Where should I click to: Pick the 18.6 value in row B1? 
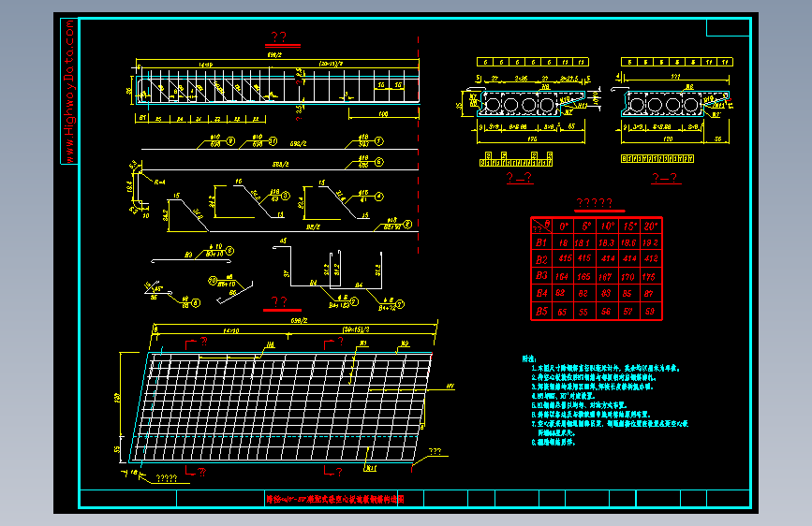pyautogui.click(x=628, y=242)
